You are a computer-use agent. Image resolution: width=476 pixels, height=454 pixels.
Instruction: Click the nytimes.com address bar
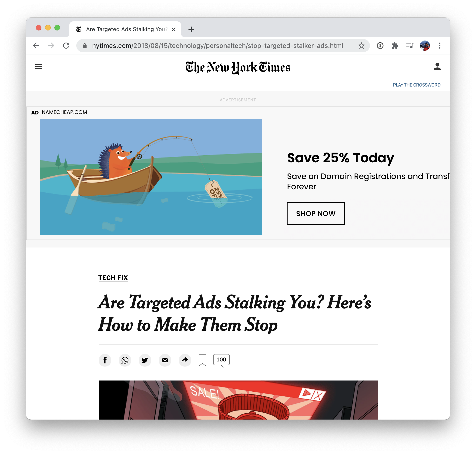pos(218,46)
